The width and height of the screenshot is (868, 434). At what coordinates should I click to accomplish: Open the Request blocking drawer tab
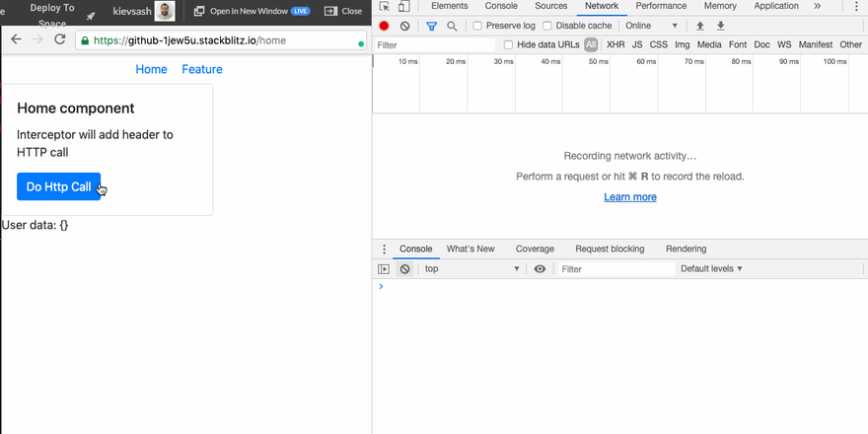click(610, 249)
